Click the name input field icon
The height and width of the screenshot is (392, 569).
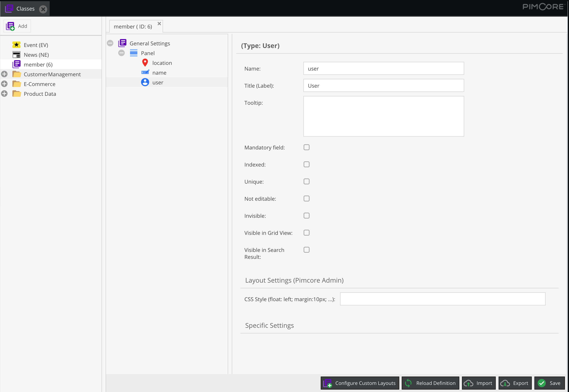(145, 72)
